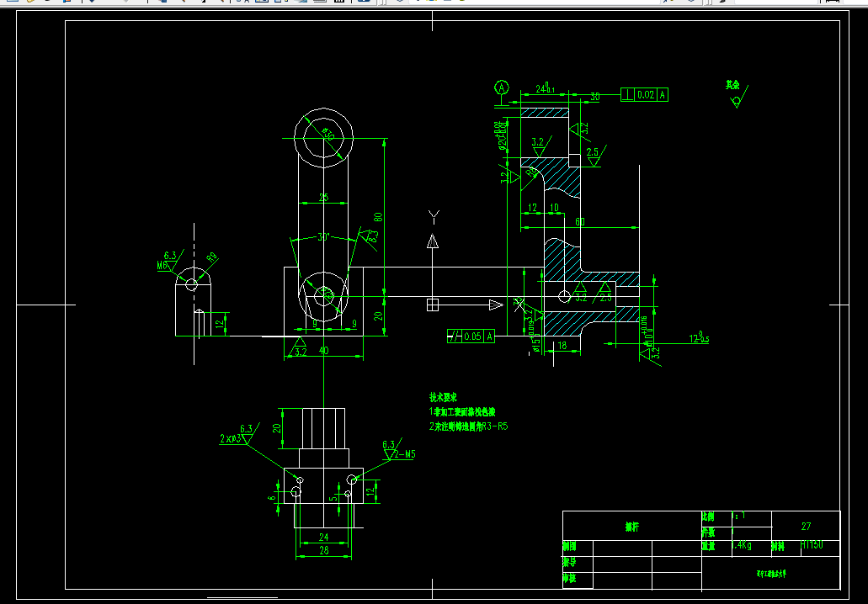Screen dimensions: 868x604
Task: Select the Y axis label
Action: point(434,217)
